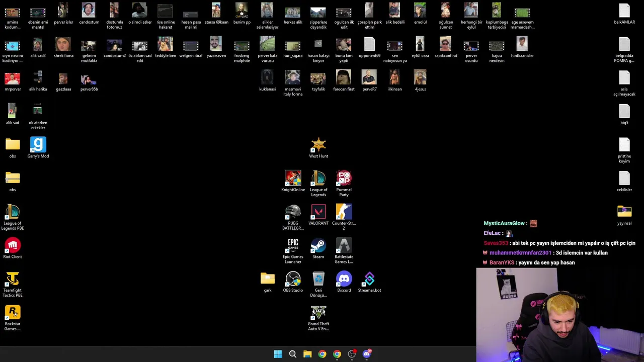This screenshot has height=362, width=644.
Task: Select the masmavi italy forma file
Action: click(293, 83)
